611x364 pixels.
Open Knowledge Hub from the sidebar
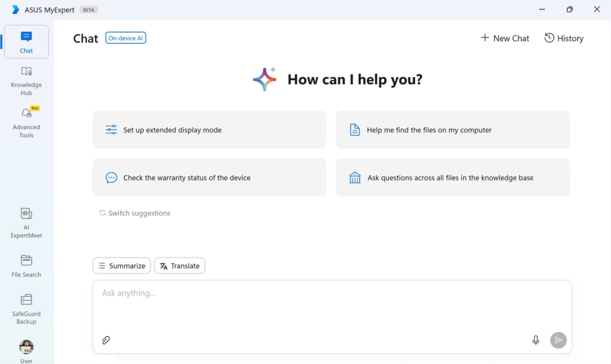point(26,81)
